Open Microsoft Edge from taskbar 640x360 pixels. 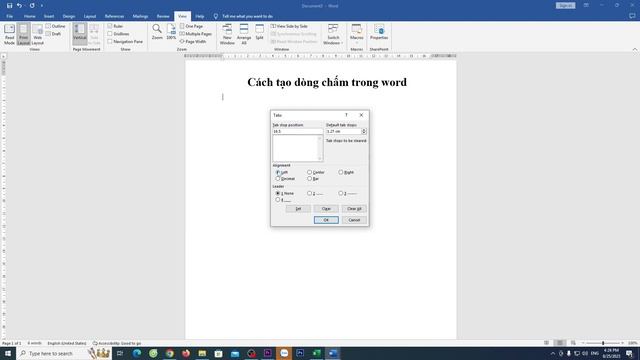(x=137, y=353)
